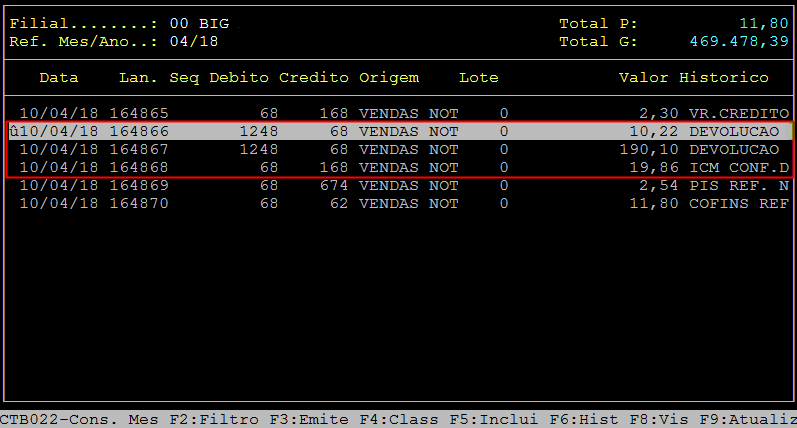
Task: Select entry row with Seq 164865
Action: pos(400,114)
